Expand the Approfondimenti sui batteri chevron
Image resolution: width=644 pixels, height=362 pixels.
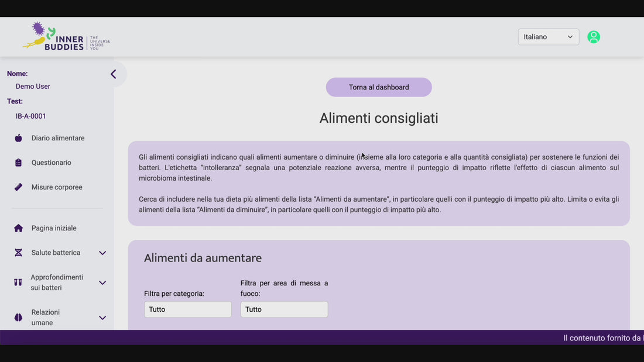click(x=102, y=282)
